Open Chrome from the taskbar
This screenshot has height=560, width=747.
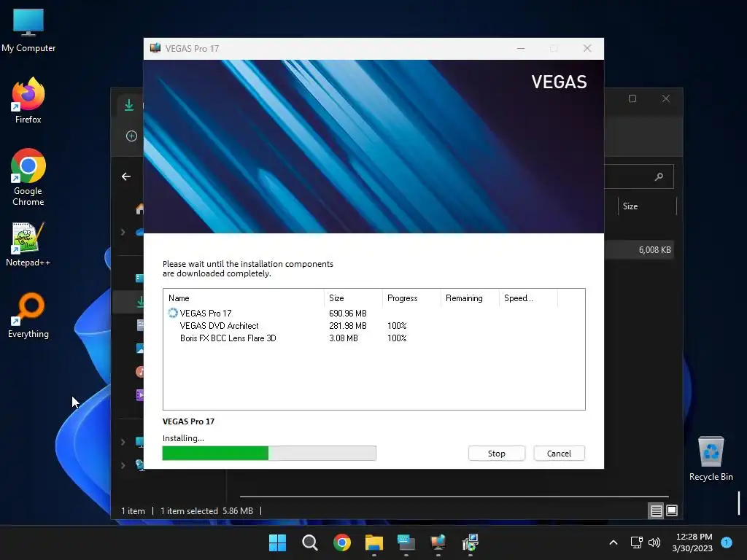tap(341, 542)
